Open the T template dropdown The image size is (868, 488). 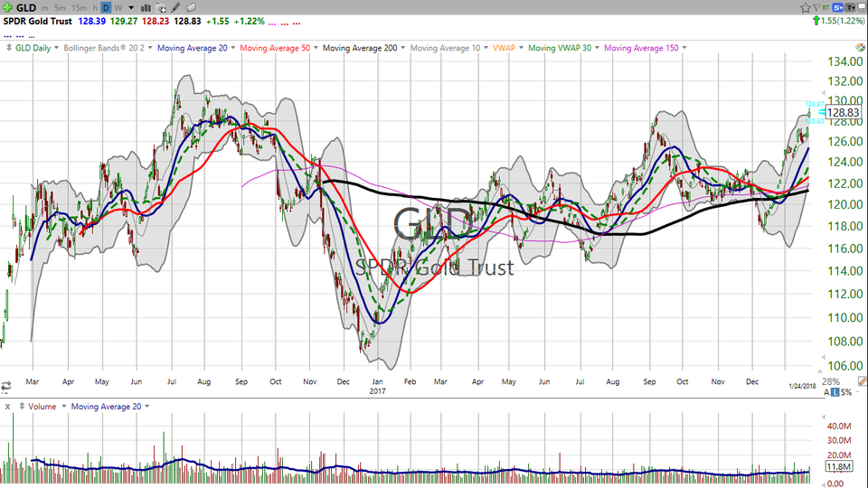(850, 8)
